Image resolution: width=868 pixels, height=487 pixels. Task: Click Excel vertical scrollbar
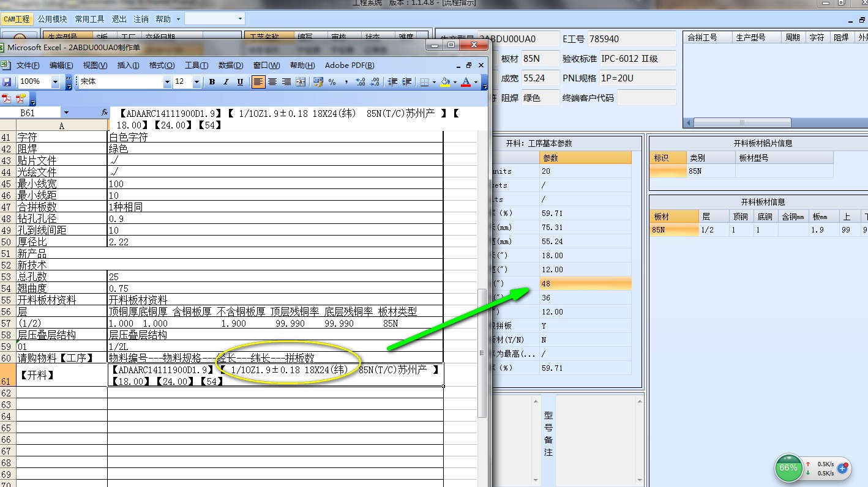click(482, 354)
